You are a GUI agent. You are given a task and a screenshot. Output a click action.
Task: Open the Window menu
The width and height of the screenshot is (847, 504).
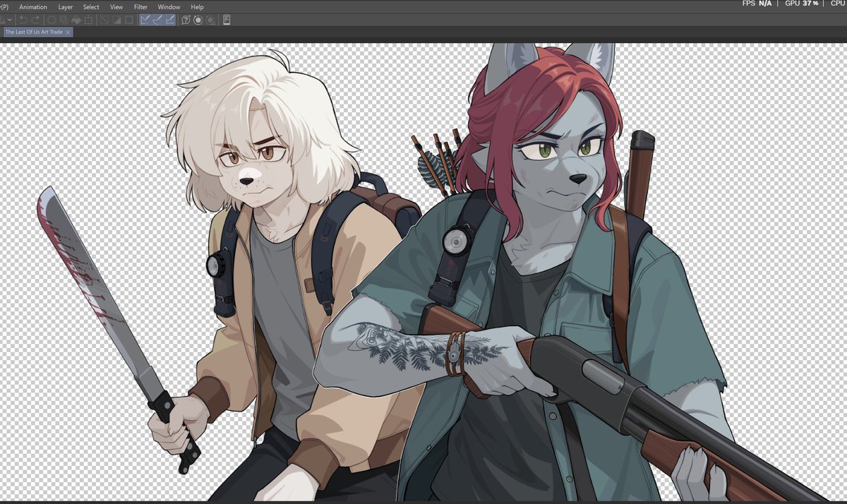(x=169, y=6)
